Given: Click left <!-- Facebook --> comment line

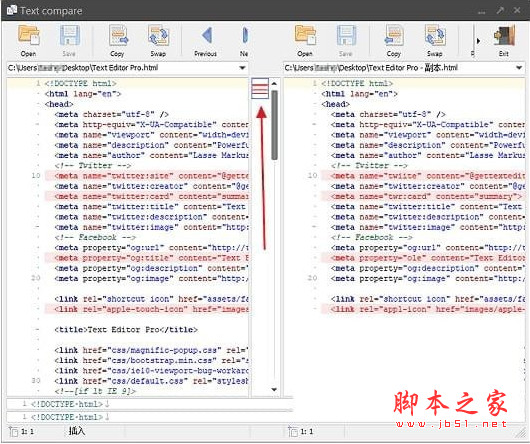Looking at the screenshot, I should coord(95,237).
